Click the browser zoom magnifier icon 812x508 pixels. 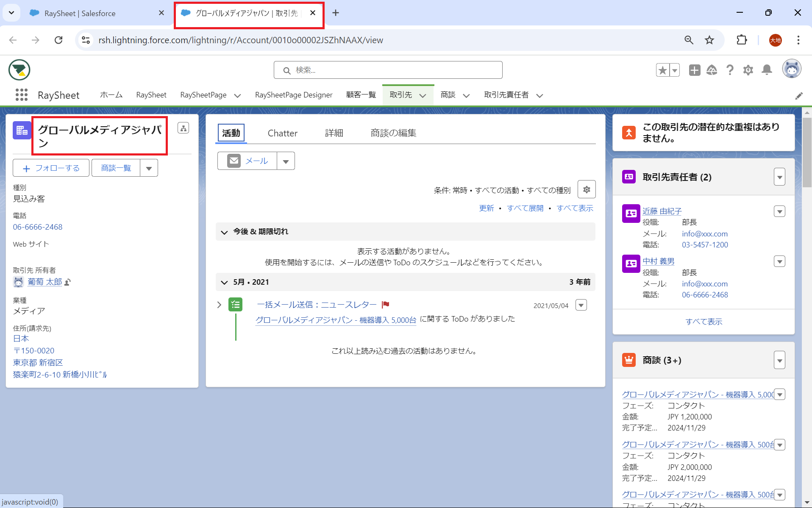coord(689,40)
